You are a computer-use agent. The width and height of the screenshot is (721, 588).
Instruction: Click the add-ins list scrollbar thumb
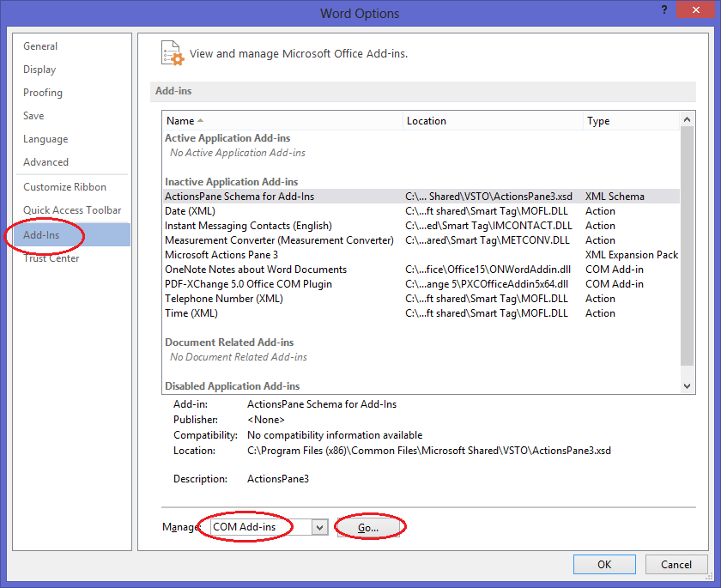pyautogui.click(x=687, y=246)
